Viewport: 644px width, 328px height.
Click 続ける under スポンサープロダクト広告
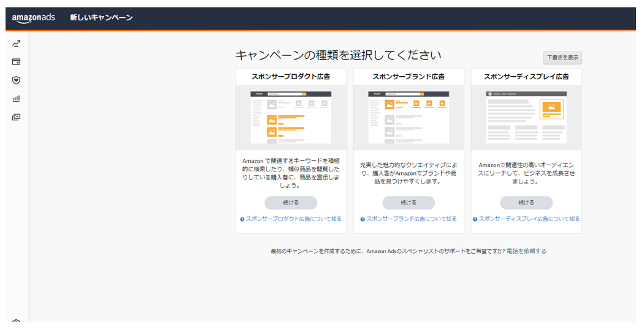[291, 203]
